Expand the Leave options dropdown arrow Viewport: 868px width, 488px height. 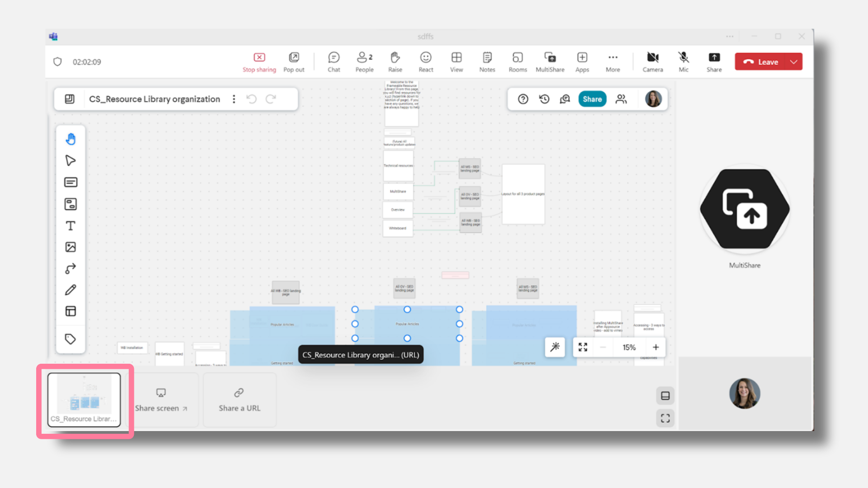[794, 62]
